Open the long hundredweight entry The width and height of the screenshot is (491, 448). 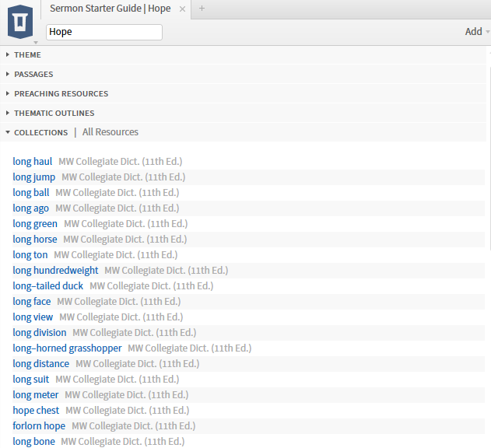coord(55,271)
